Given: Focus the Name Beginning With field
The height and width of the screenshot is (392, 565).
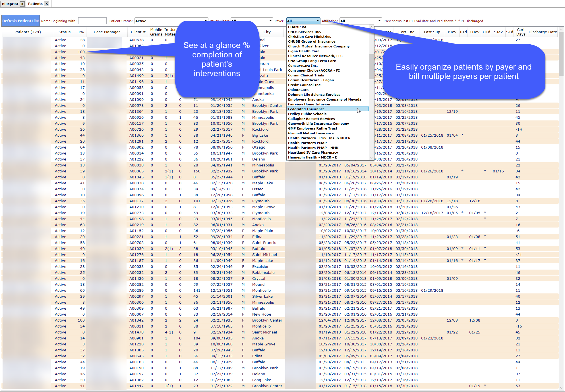Looking at the screenshot, I should click(x=92, y=21).
